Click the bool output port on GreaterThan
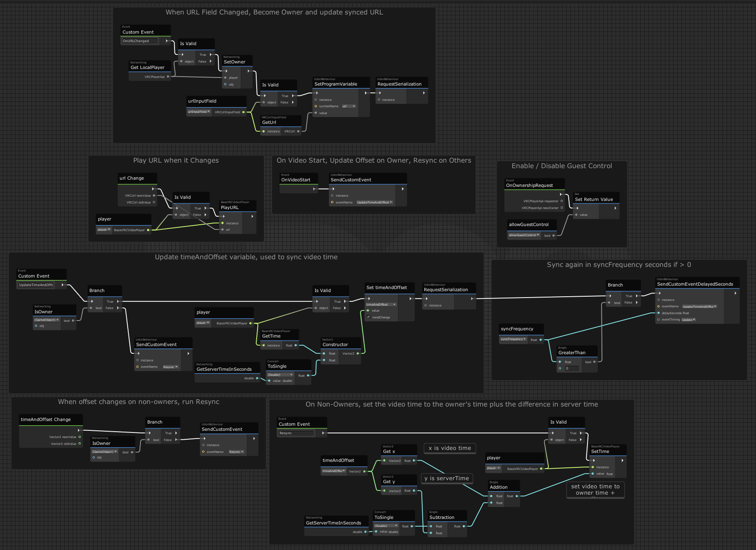The image size is (756, 550). [594, 362]
